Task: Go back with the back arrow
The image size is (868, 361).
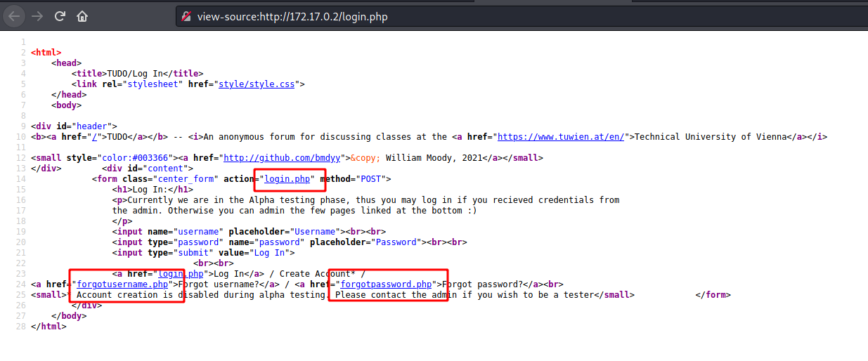Action: 13,16
